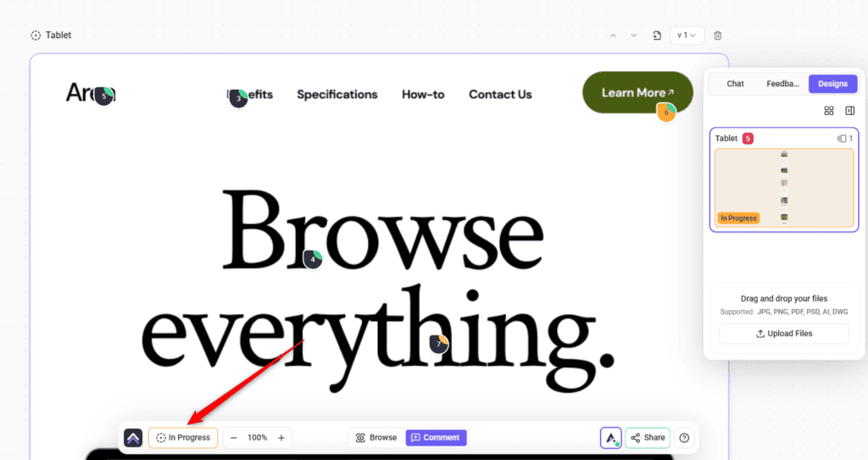868x460 pixels.
Task: Click the Learn More button
Action: click(x=637, y=92)
